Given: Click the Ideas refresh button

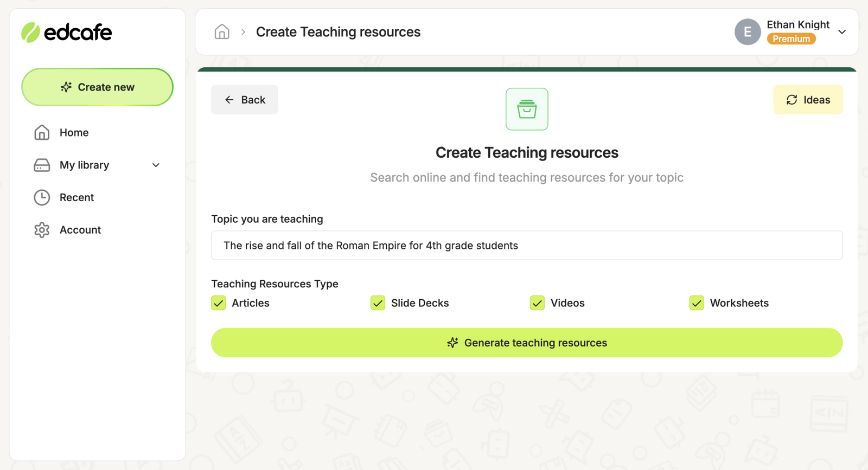Looking at the screenshot, I should (808, 100).
